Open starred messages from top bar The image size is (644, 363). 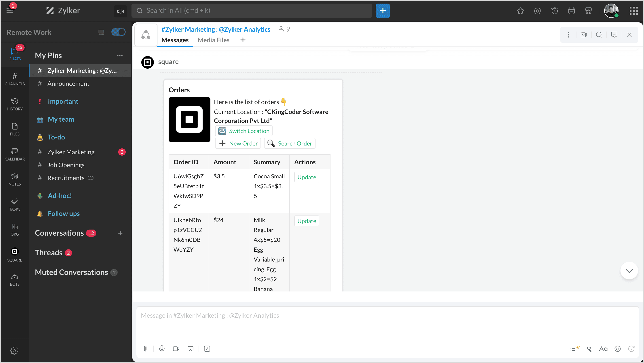[x=521, y=11]
